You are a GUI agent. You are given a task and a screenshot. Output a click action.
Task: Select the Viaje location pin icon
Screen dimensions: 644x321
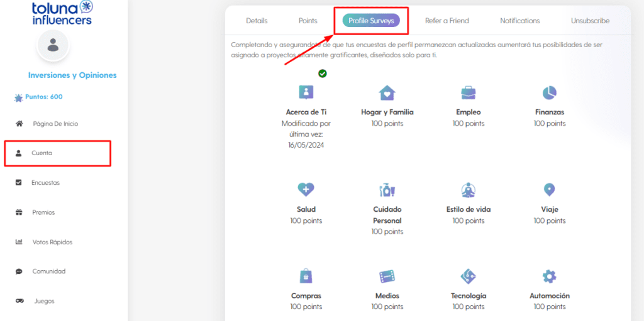[549, 189]
